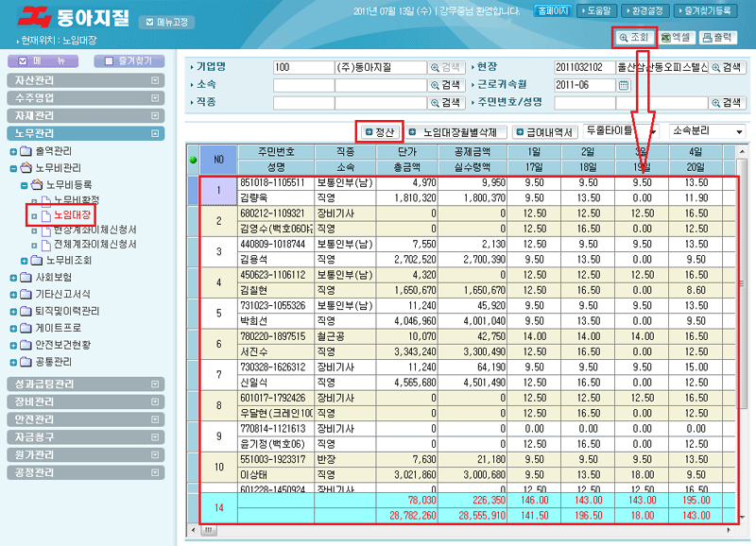Click the 조회 search button
Screen dimensions: 756x546
click(x=634, y=37)
